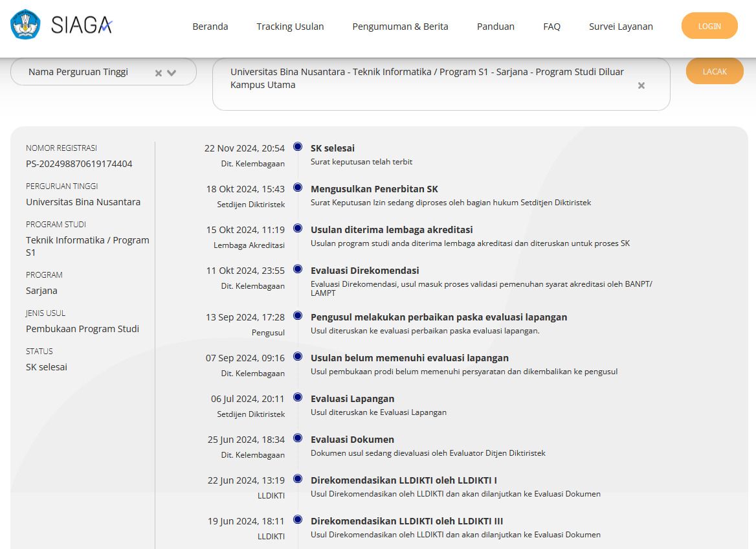Click the date '22 Jun 2024, 13:19'
Viewport: 756px width, 549px height.
coord(247,480)
